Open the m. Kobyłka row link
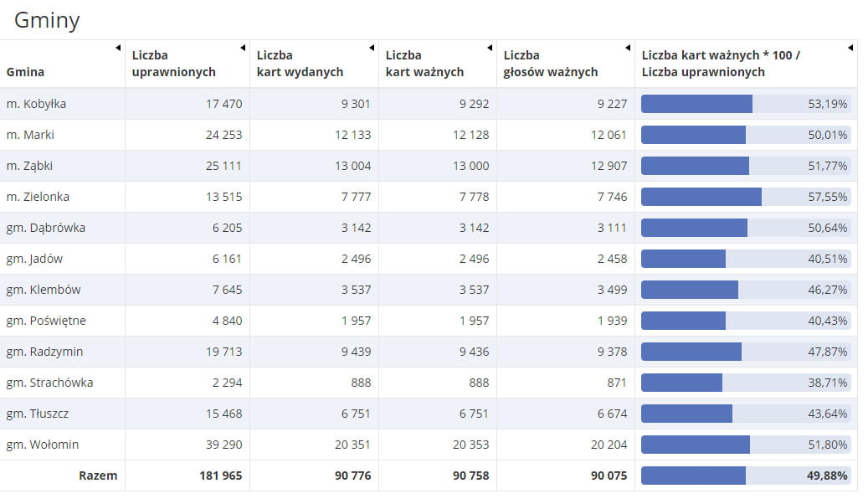 point(36,104)
